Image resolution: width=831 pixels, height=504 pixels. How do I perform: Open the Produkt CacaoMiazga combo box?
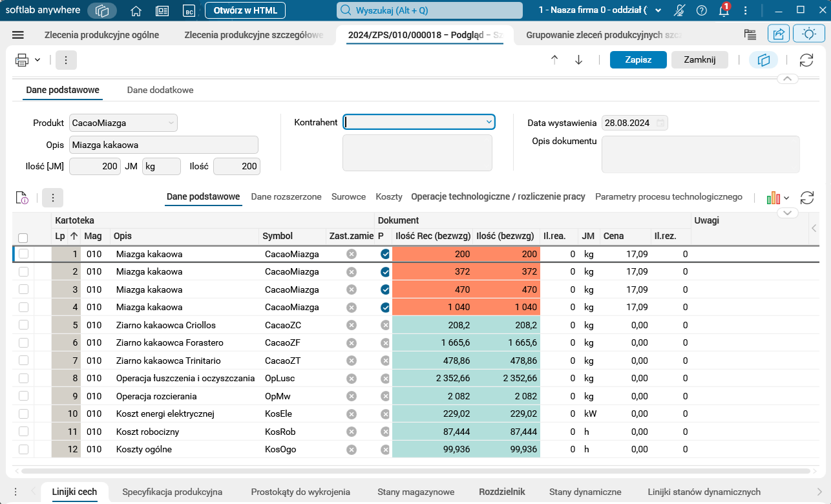[x=171, y=123]
